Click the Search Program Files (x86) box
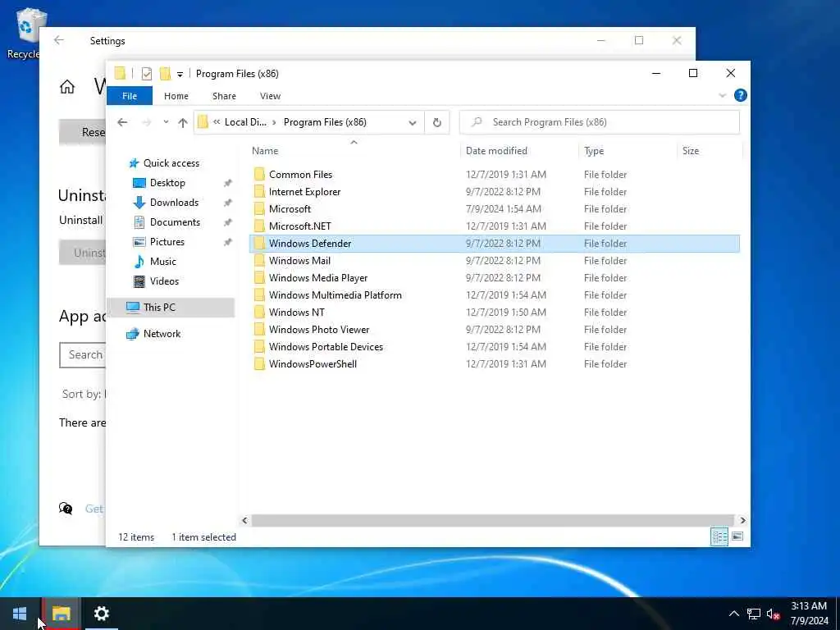The image size is (840, 630). [600, 122]
